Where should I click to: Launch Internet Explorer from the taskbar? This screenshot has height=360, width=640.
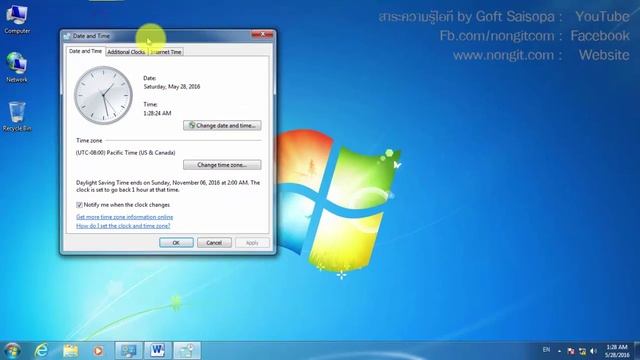pyautogui.click(x=41, y=351)
